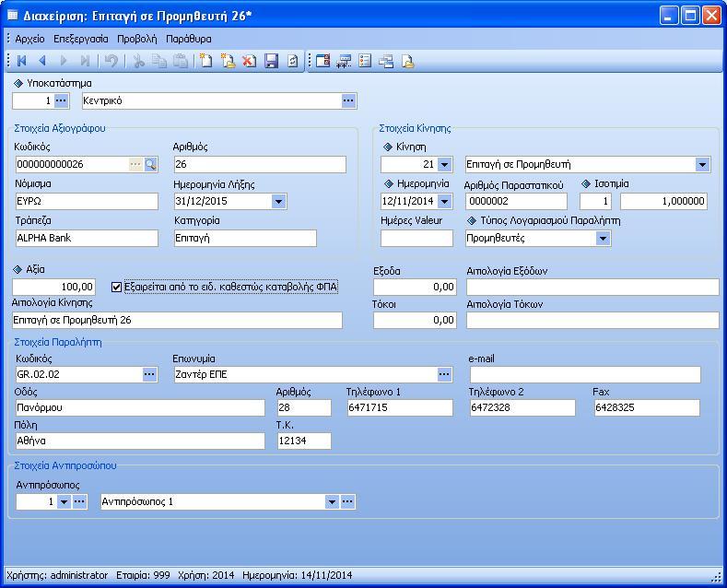Click the e-mail input field
The image size is (727, 588).
[585, 374]
